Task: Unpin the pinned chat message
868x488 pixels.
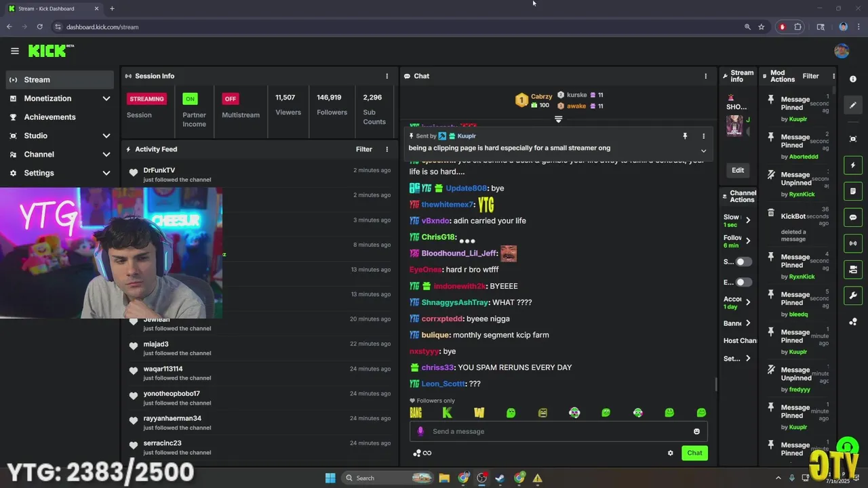Action: coord(685,136)
